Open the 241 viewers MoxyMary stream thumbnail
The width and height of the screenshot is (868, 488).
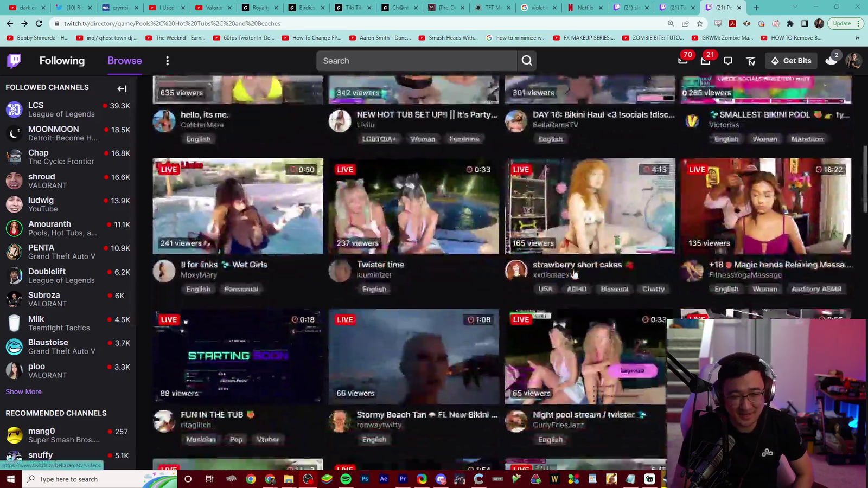point(238,206)
